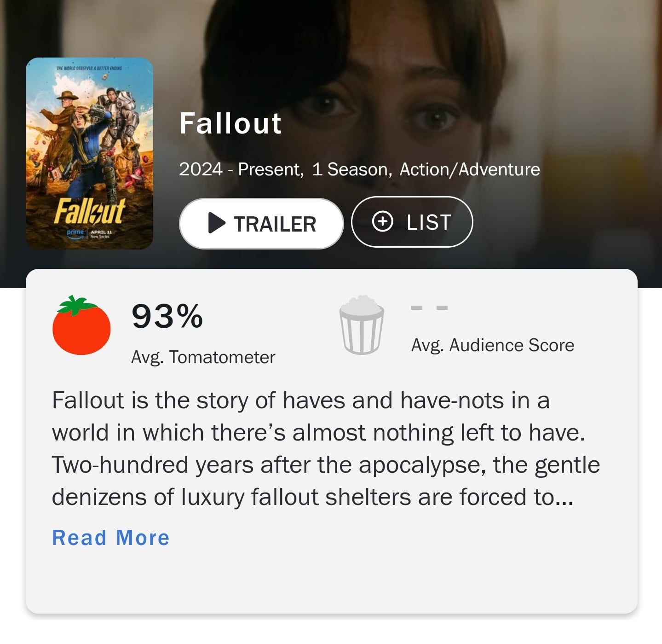Click the play triangle icon on Trailer button

[x=217, y=223]
